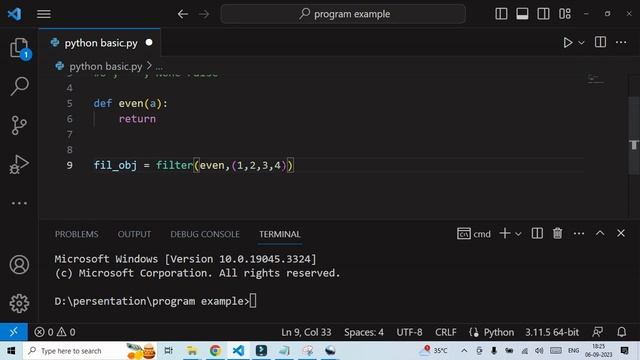Expand the breadcrumb ellipsis symbol list
640x360 pixels.
pyautogui.click(x=159, y=67)
